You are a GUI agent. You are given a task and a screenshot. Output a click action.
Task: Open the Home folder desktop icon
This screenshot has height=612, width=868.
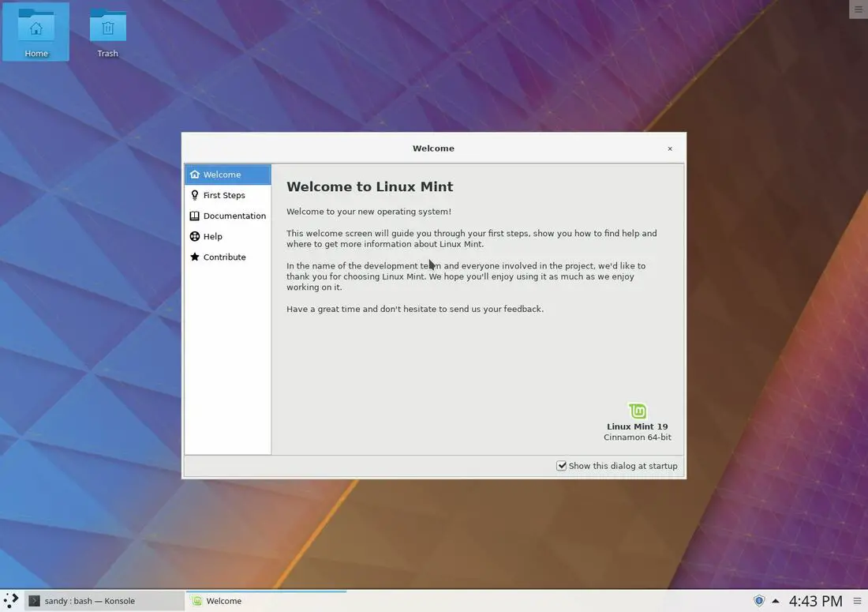[36, 32]
